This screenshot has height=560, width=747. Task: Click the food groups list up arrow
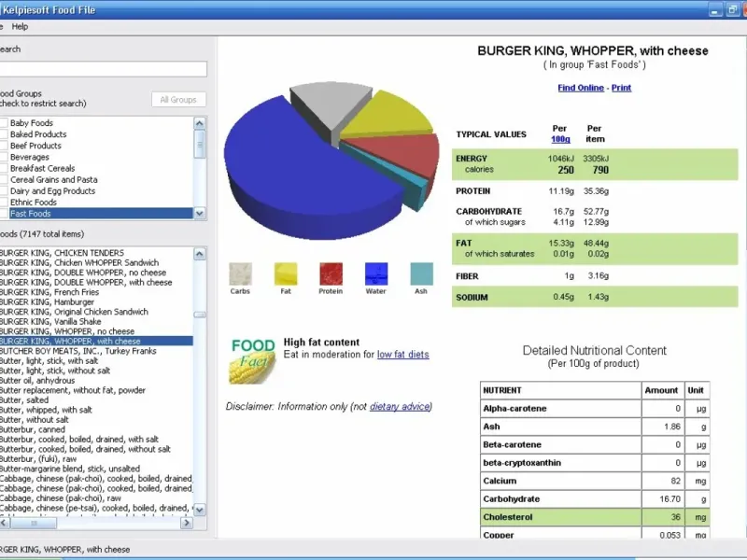(200, 123)
